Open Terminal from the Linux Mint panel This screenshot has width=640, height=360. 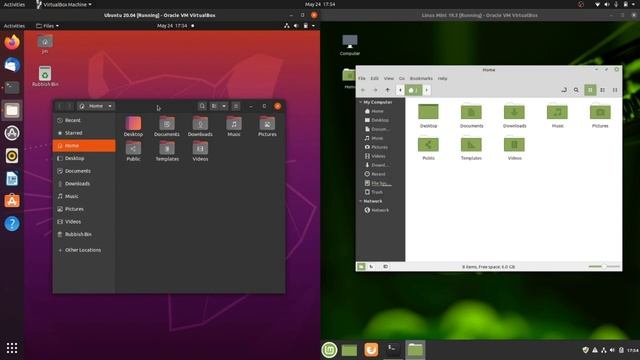pos(392,349)
